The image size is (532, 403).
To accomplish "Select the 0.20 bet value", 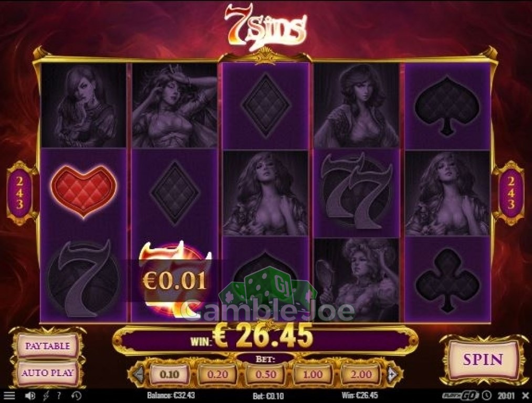I will point(217,375).
